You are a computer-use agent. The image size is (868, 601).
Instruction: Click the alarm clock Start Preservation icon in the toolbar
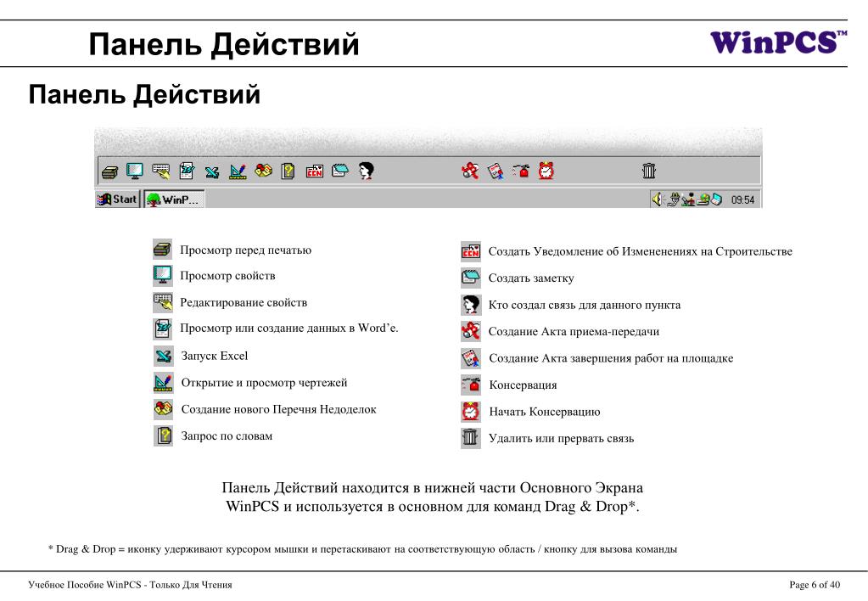pyautogui.click(x=546, y=170)
